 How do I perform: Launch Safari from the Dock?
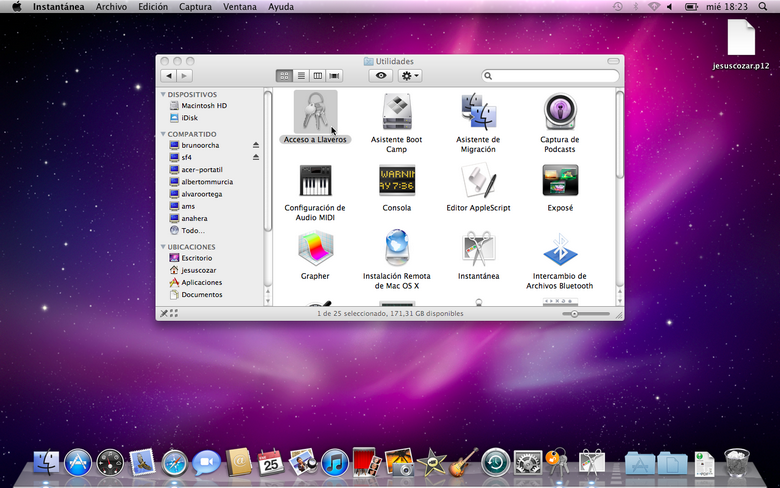[x=175, y=463]
